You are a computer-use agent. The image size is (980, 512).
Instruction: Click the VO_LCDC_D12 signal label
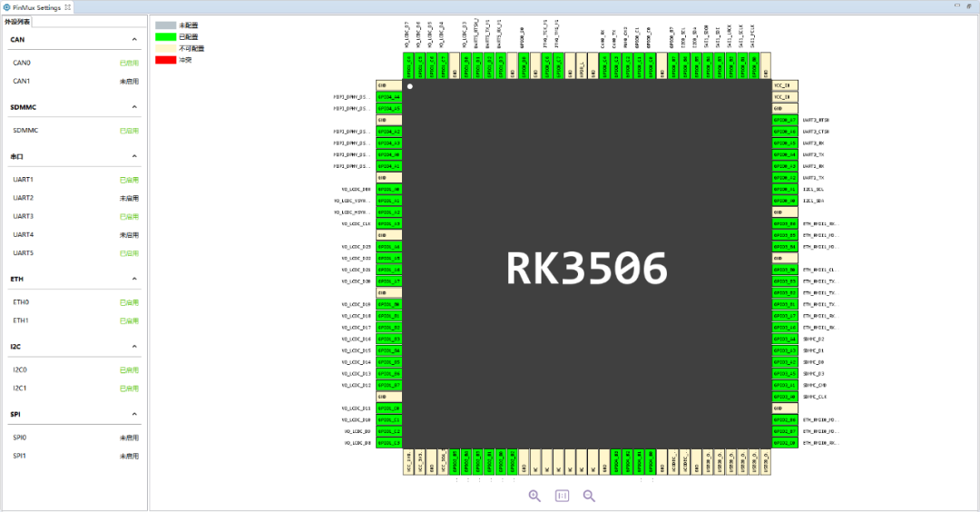(x=357, y=385)
